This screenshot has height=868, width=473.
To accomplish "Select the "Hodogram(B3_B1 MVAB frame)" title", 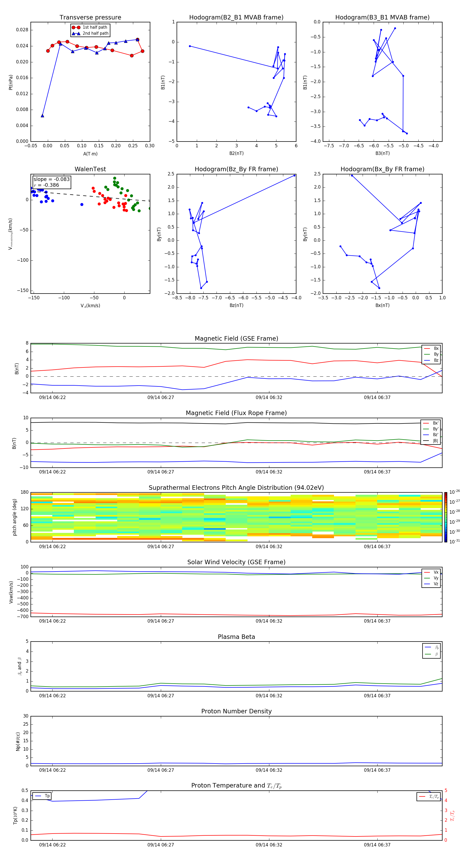I will [x=382, y=18].
